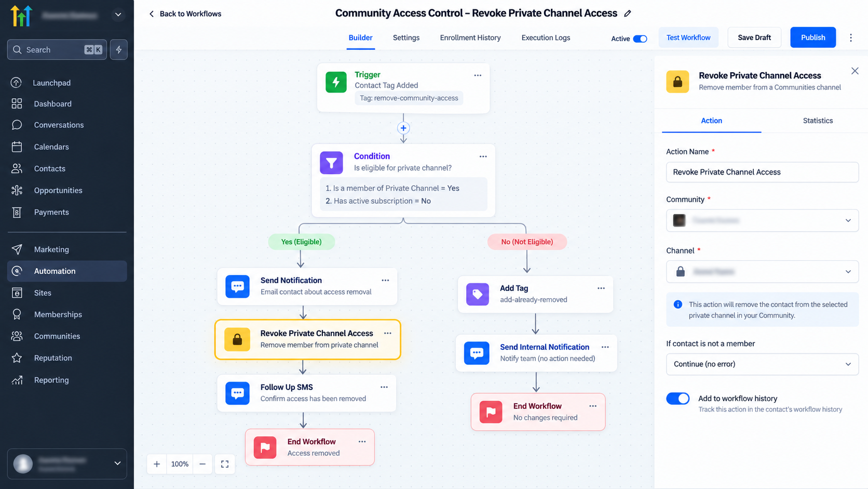This screenshot has height=489, width=868.
Task: Open the top-right more options kebab menu
Action: click(851, 37)
